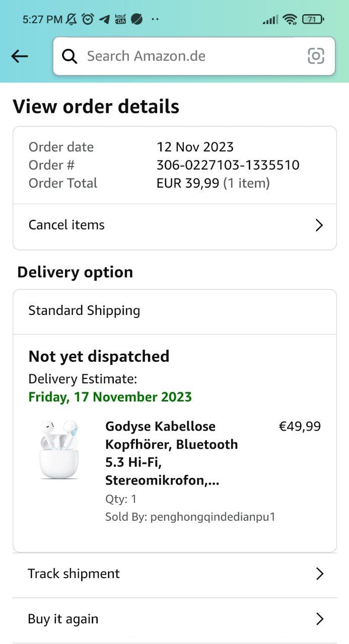Tap the kaufDA notification icon
This screenshot has height=644, width=349.
tap(120, 20)
